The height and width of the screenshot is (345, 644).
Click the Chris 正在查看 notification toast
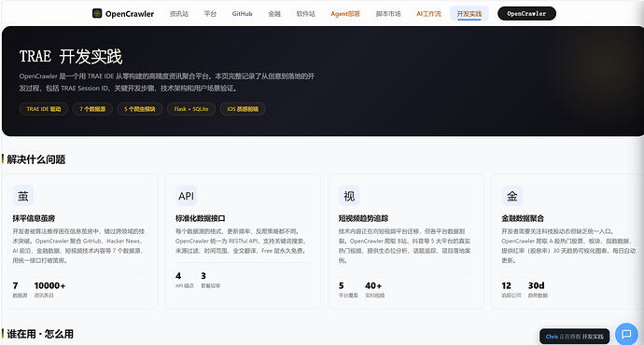(x=574, y=337)
